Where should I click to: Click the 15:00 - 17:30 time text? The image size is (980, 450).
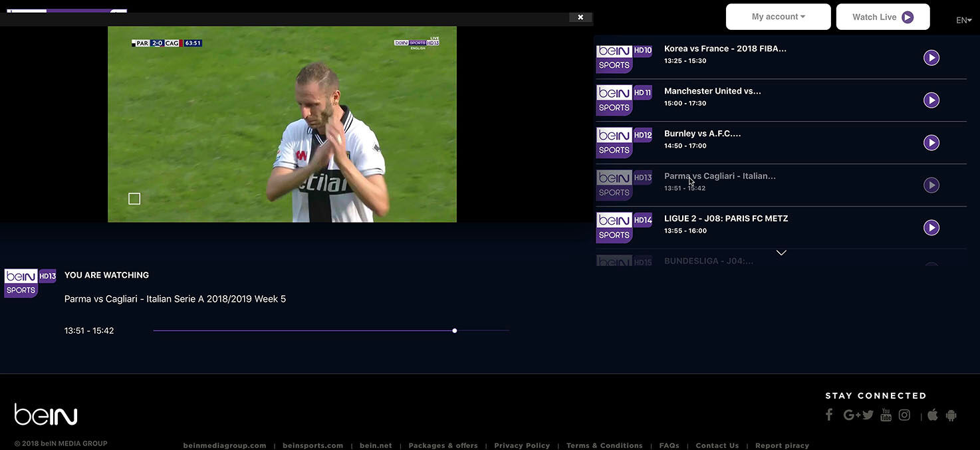685,104
